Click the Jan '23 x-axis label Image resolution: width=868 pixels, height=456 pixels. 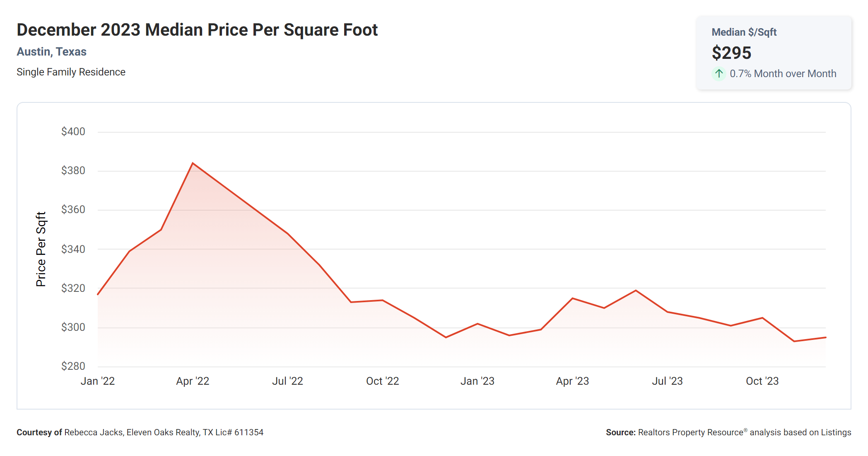tap(477, 381)
